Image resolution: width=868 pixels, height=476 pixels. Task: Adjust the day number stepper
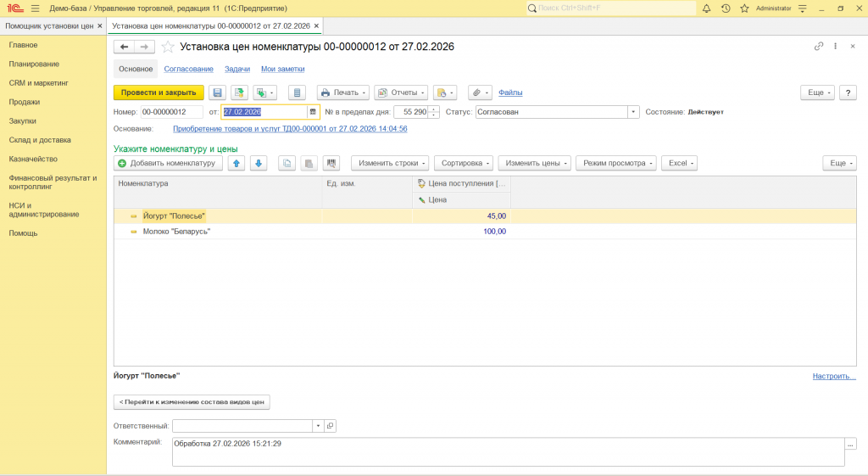tap(433, 112)
